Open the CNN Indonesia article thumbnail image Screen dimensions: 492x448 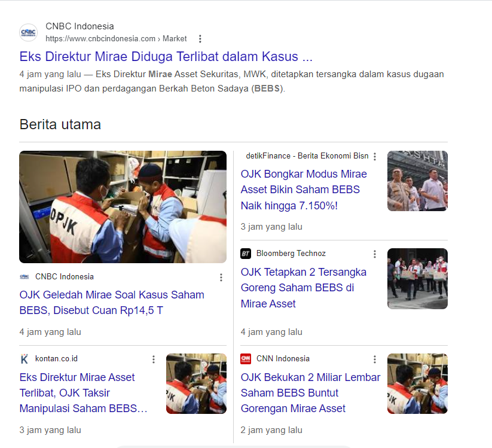(417, 383)
